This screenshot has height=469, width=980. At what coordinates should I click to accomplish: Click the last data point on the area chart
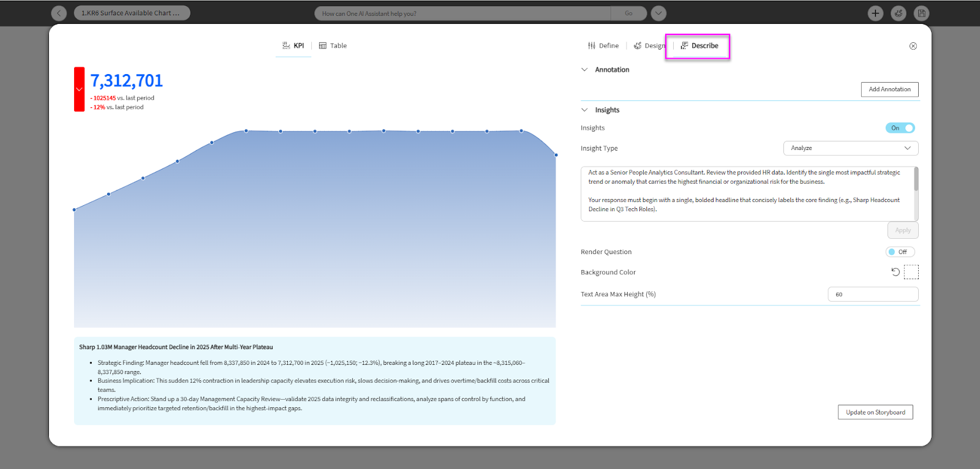(x=556, y=155)
